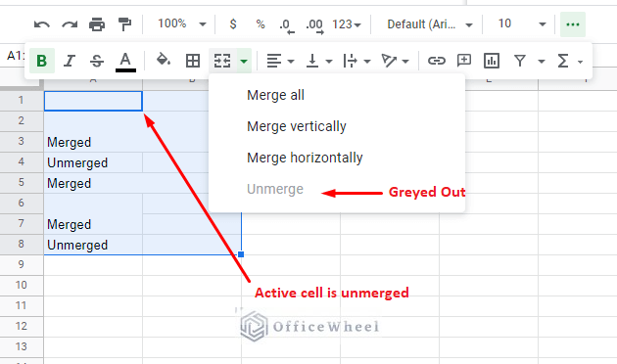Expand the Default (Arial) font dropdown
The width and height of the screenshot is (617, 364).
point(429,24)
